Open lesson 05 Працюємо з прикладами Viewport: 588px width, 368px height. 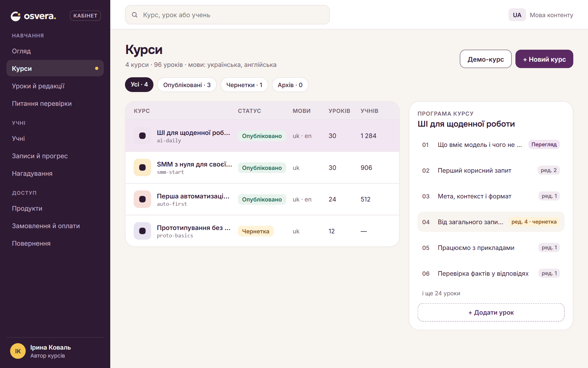[491, 248]
